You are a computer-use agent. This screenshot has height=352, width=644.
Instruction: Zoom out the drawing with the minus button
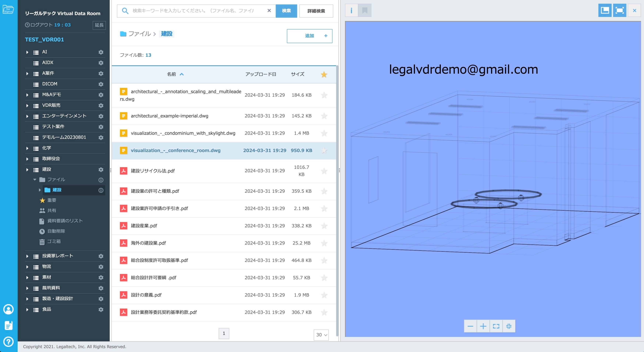(470, 326)
